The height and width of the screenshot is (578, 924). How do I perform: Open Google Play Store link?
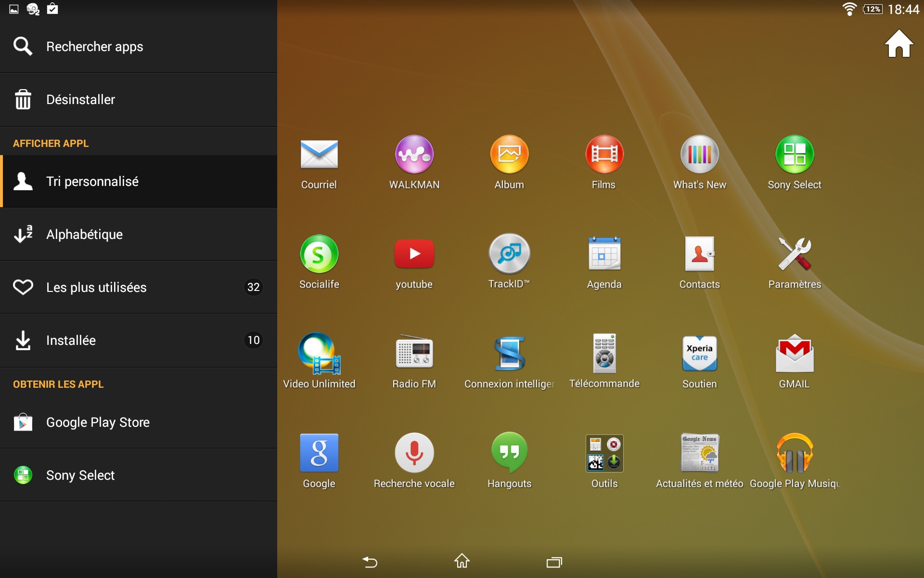tap(139, 422)
